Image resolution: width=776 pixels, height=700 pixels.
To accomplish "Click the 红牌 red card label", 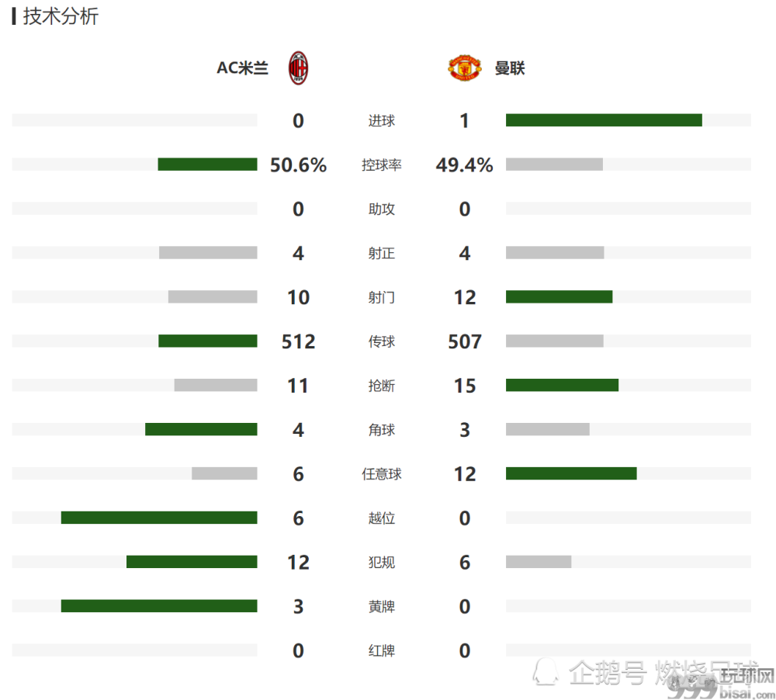I will [x=382, y=650].
